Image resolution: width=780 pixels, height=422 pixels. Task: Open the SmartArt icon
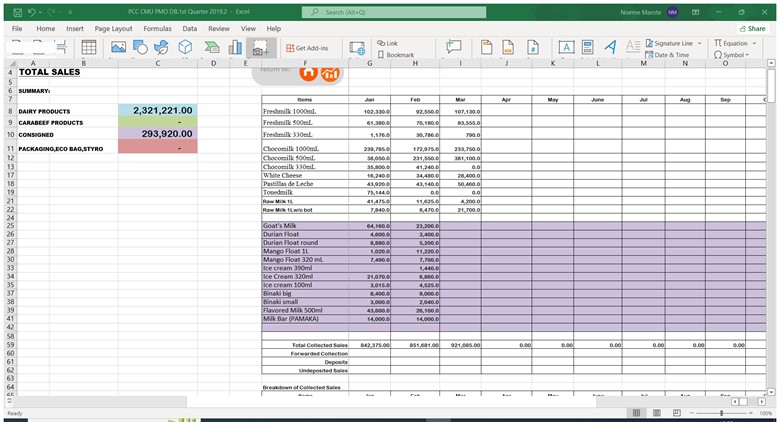pyautogui.click(x=212, y=48)
